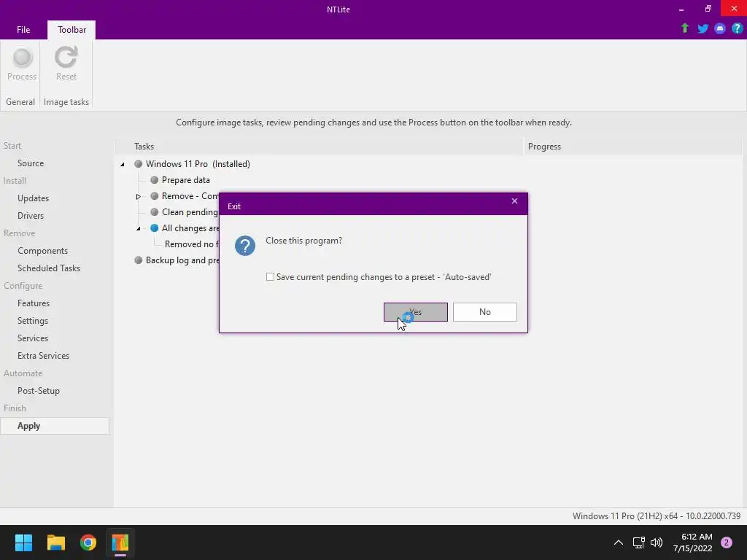The width and height of the screenshot is (747, 560).
Task: Click the Clean pending status bullet
Action: 155,212
